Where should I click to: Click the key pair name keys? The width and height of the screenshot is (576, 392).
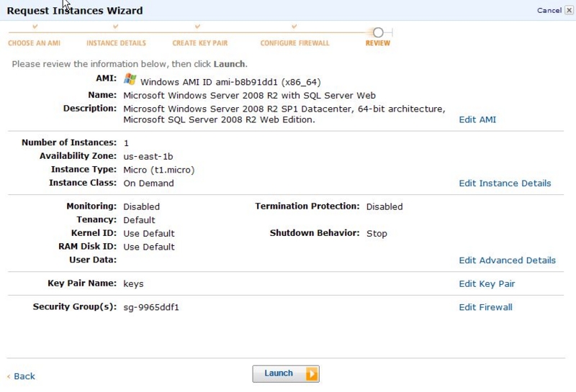[x=133, y=283]
